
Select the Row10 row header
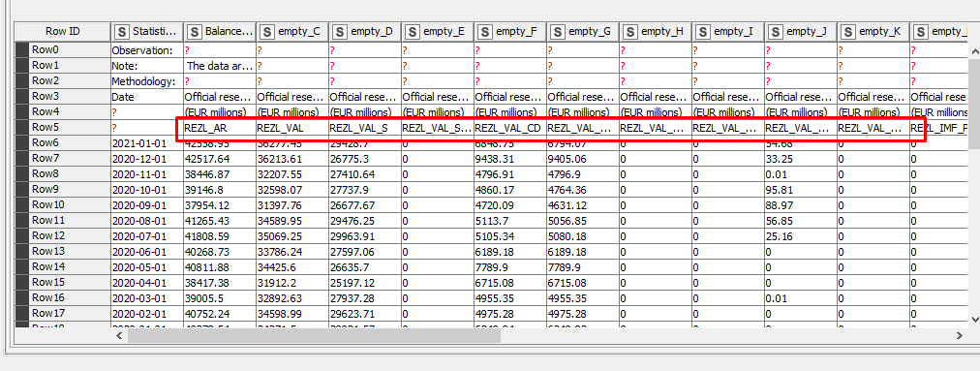(x=63, y=204)
